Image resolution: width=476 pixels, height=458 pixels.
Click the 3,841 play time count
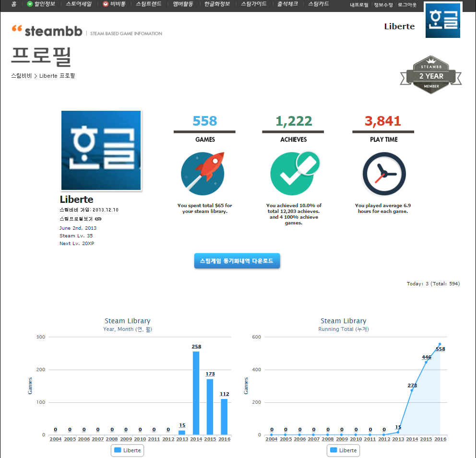[x=383, y=121]
